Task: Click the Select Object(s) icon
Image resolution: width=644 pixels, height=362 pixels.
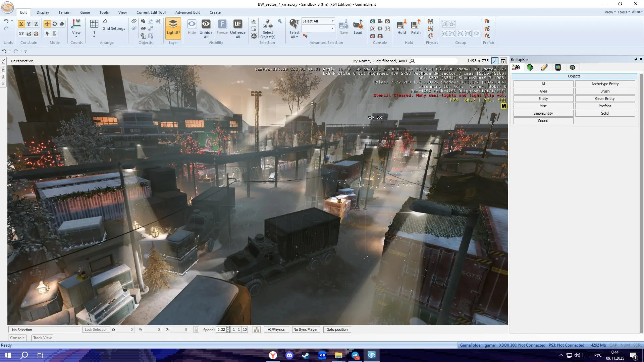Action: (268, 28)
